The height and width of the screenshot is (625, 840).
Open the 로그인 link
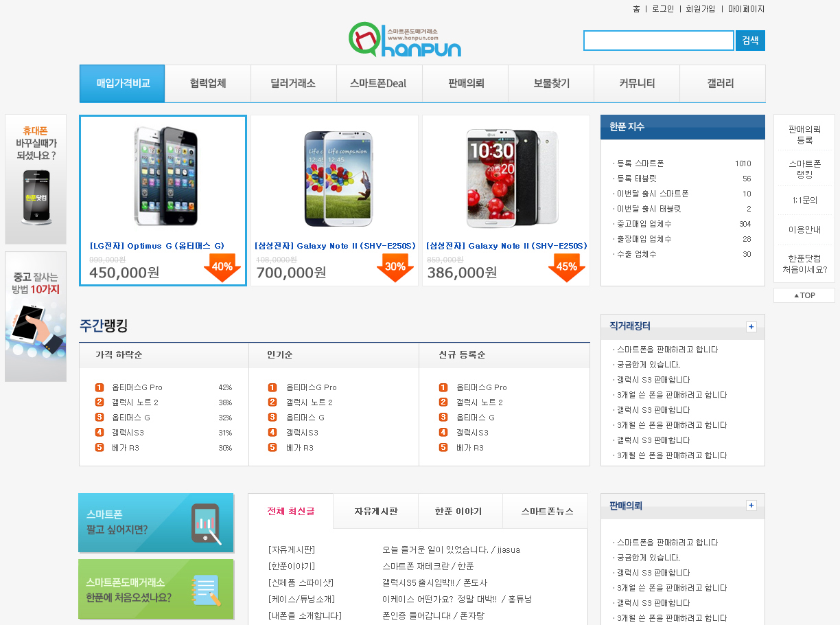pos(663,9)
